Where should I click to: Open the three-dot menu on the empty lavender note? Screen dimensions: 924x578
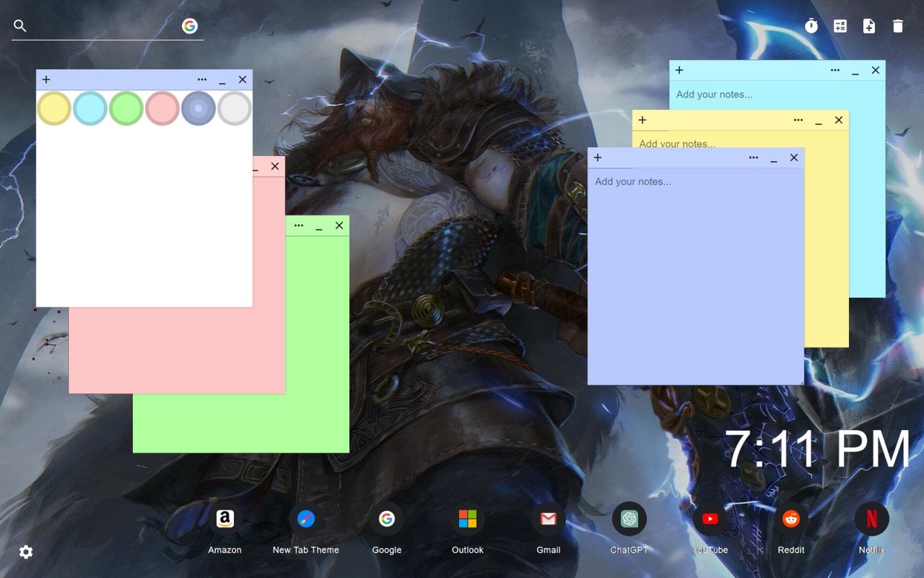tap(754, 158)
